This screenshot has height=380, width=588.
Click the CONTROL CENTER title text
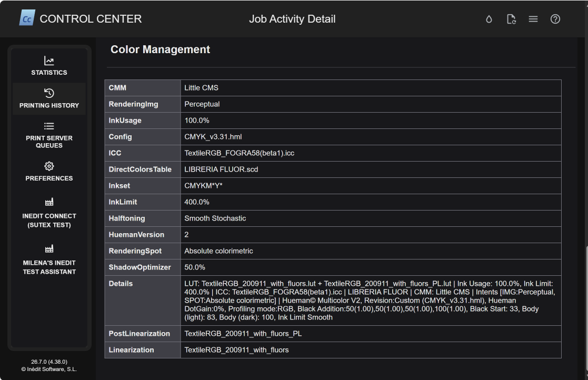click(x=91, y=19)
